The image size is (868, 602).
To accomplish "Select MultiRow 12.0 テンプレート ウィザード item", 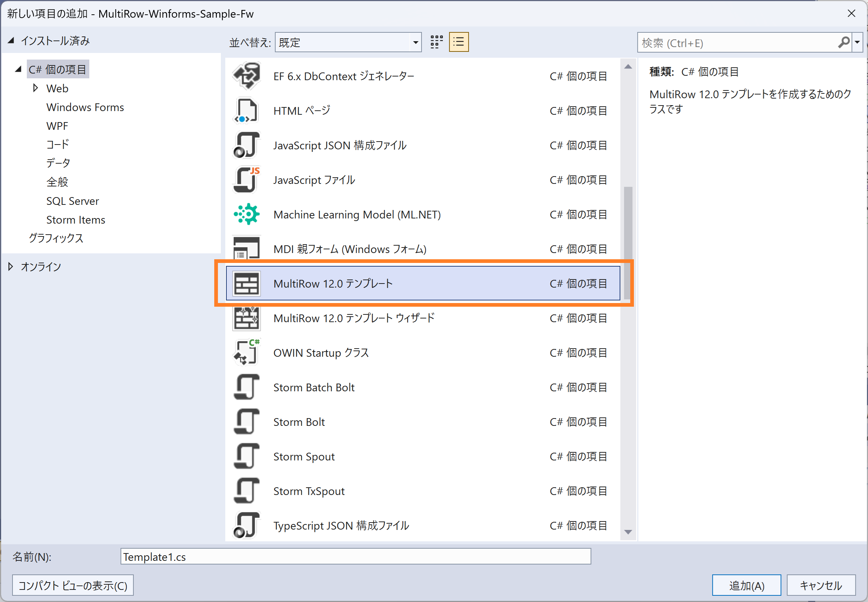I will [423, 318].
